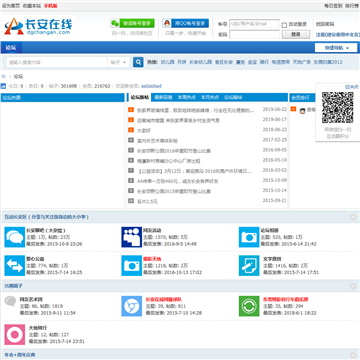
Task: Click the 登录 login button
Action: point(296,34)
